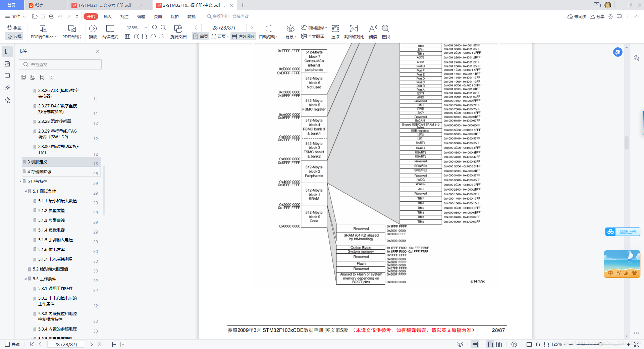Switch to the 插入 ribbon tab
Viewport: 644px width, 349px height.
pyautogui.click(x=107, y=16)
